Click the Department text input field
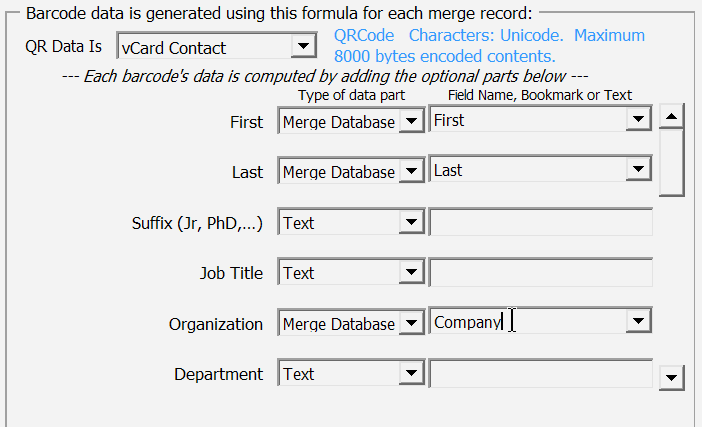702x427 pixels. pos(540,373)
